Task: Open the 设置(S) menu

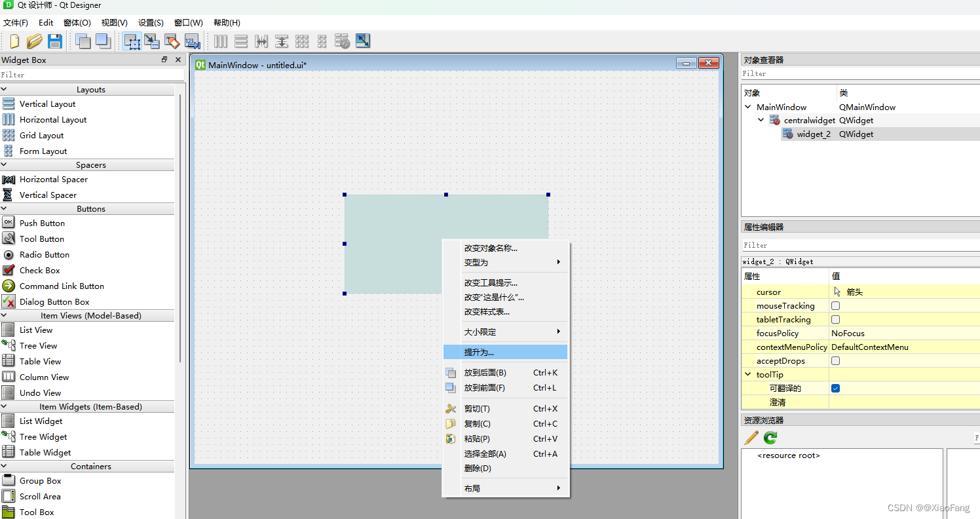Action: (x=151, y=22)
